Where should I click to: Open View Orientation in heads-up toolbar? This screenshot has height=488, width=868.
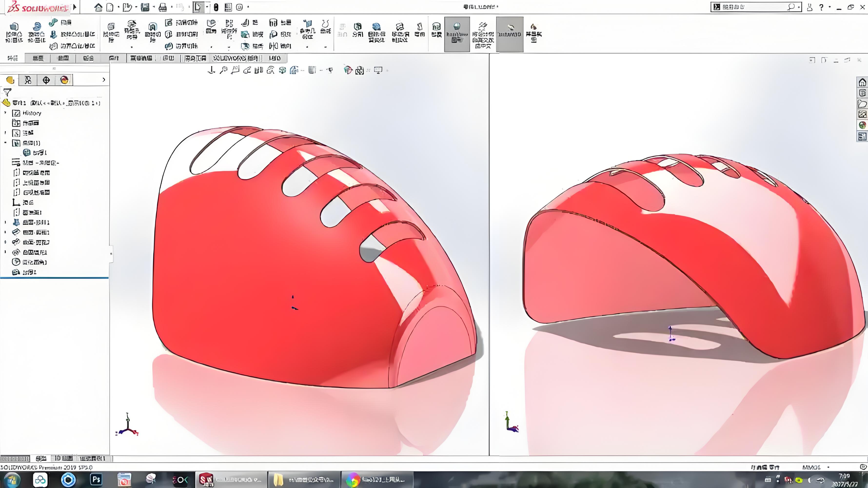pyautogui.click(x=295, y=70)
